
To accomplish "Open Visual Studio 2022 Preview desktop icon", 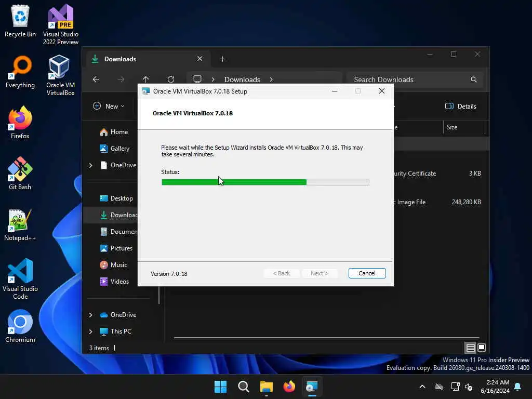I will [x=60, y=24].
